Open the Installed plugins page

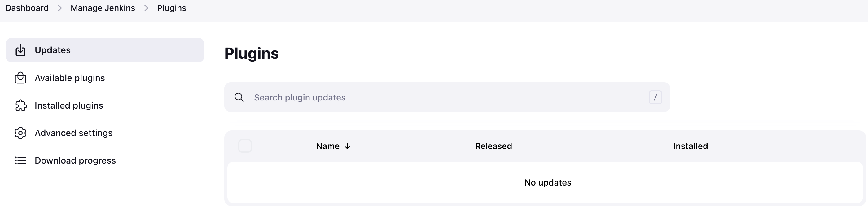(x=69, y=105)
